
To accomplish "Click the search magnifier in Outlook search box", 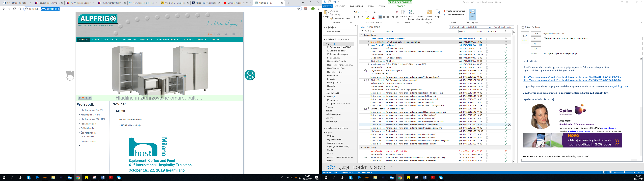I will coord(490,27).
